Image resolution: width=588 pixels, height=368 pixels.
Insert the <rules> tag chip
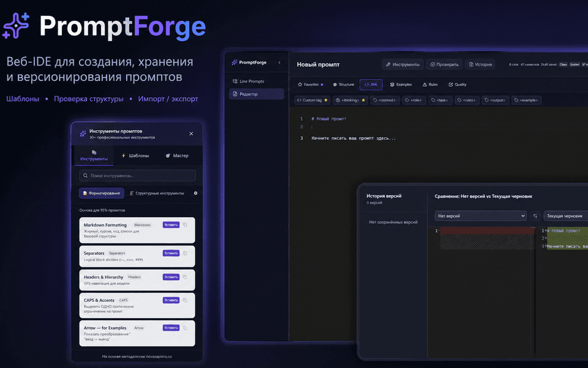(x=467, y=100)
